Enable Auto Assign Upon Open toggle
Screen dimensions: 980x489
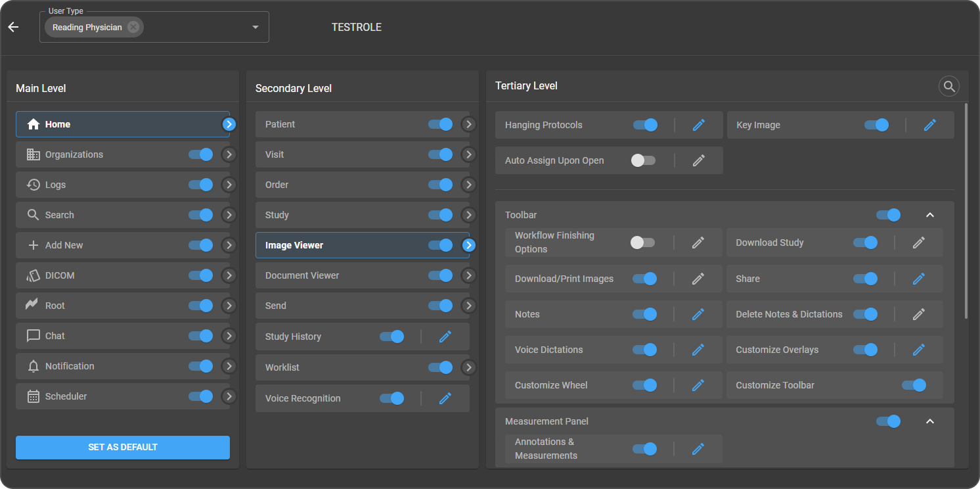point(643,160)
